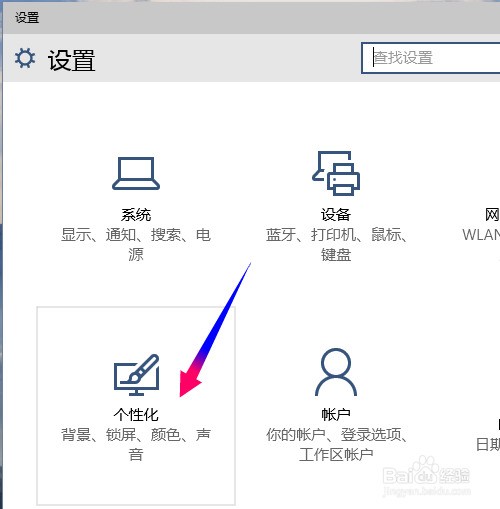Click the Settings gear icon in header
Screen dimensions: 500x509
click(25, 58)
